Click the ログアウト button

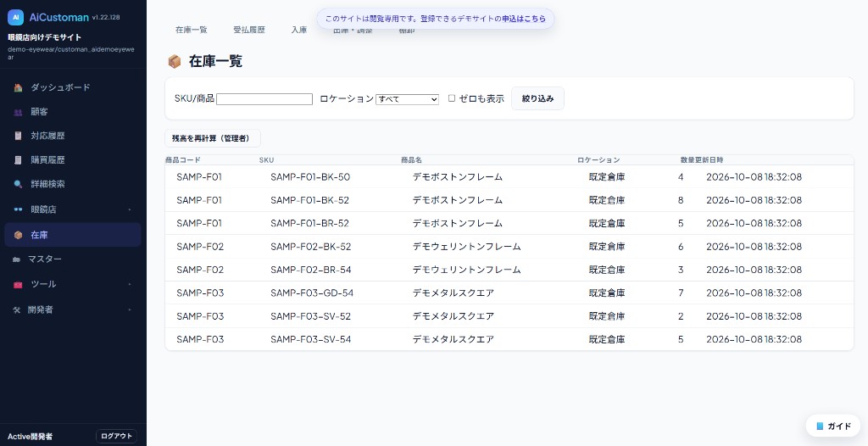(116, 436)
